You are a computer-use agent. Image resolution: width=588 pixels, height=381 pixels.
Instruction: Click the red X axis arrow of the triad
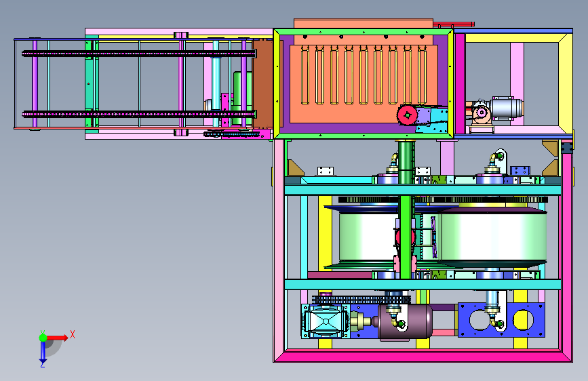(57, 338)
